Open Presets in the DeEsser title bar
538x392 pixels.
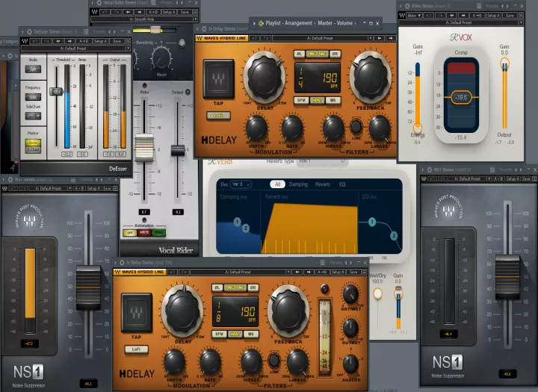pyautogui.click(x=99, y=31)
